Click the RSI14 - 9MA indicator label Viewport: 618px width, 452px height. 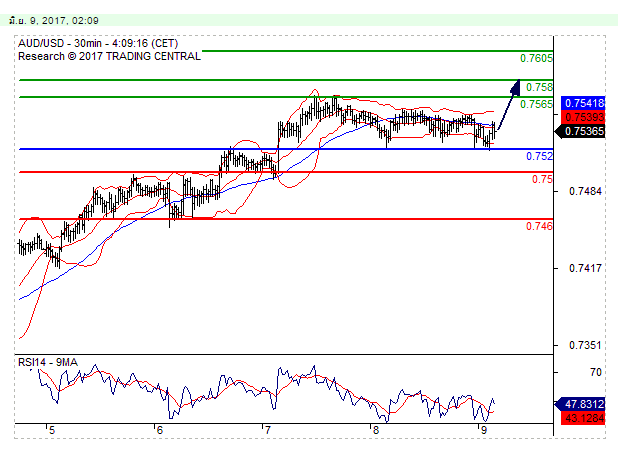(x=48, y=362)
